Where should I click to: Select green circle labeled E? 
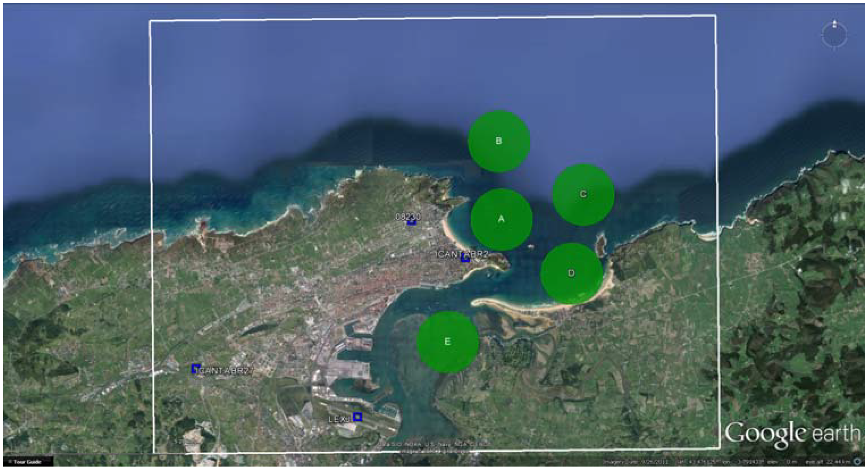click(448, 342)
